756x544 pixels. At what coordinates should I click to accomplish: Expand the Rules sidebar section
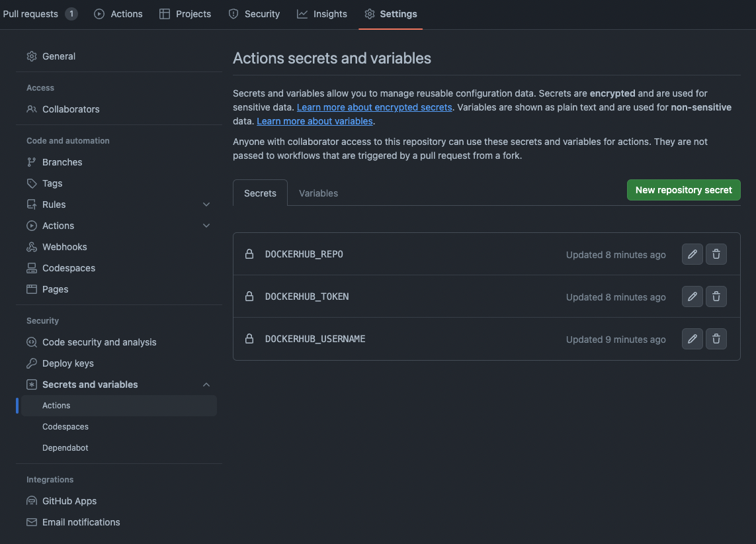[x=206, y=204]
